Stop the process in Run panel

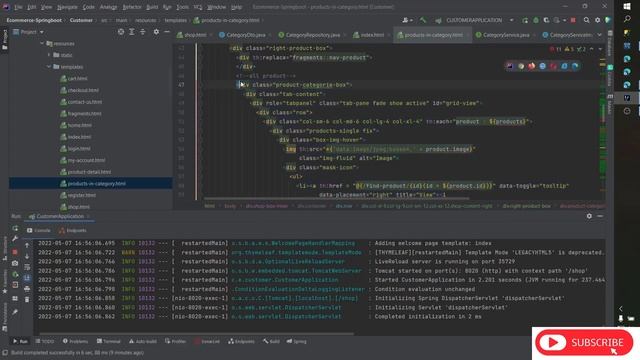[x=15, y=252]
